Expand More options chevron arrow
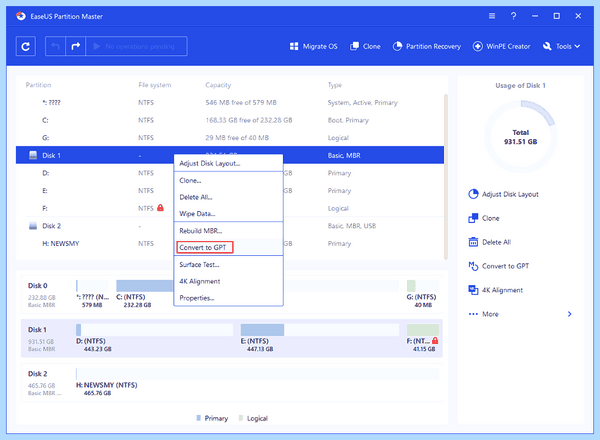 (x=569, y=314)
